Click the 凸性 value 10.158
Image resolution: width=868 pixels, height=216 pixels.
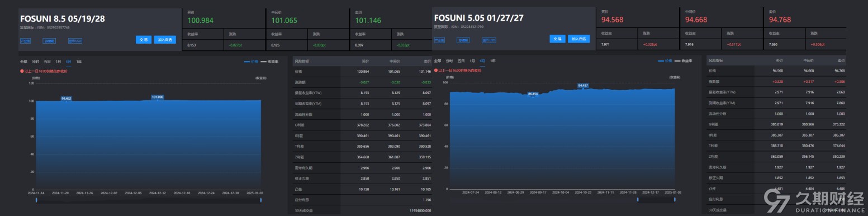tap(364, 190)
